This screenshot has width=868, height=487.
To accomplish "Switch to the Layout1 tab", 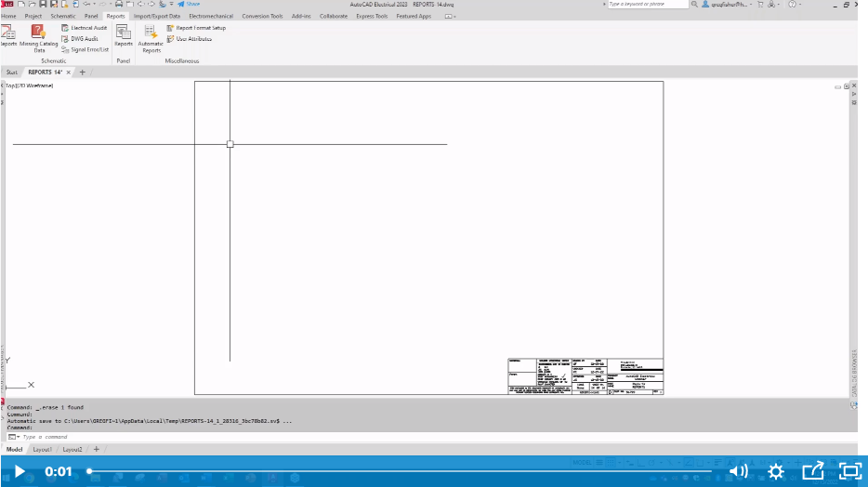I will [42, 450].
